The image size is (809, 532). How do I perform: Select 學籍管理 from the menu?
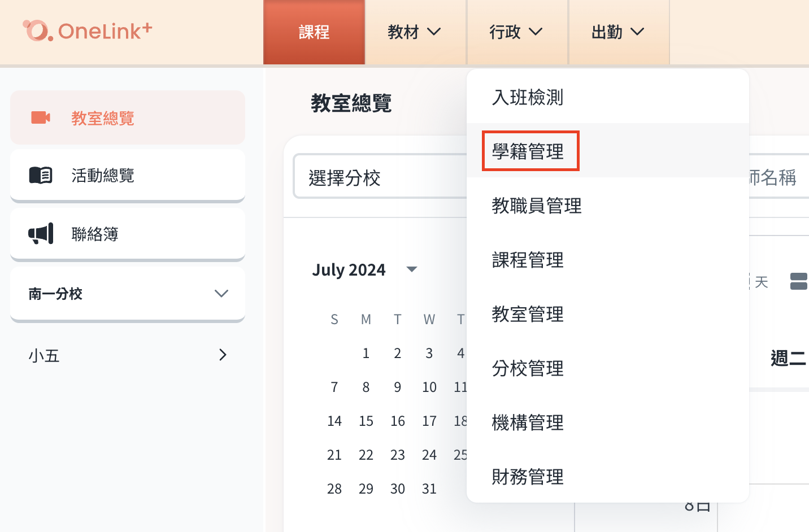pyautogui.click(x=530, y=150)
